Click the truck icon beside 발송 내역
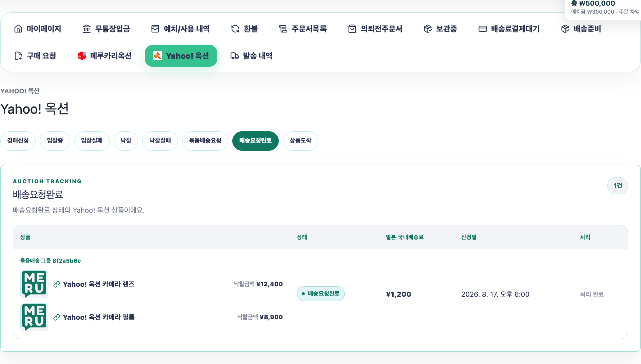This screenshot has width=641, height=364. (235, 56)
